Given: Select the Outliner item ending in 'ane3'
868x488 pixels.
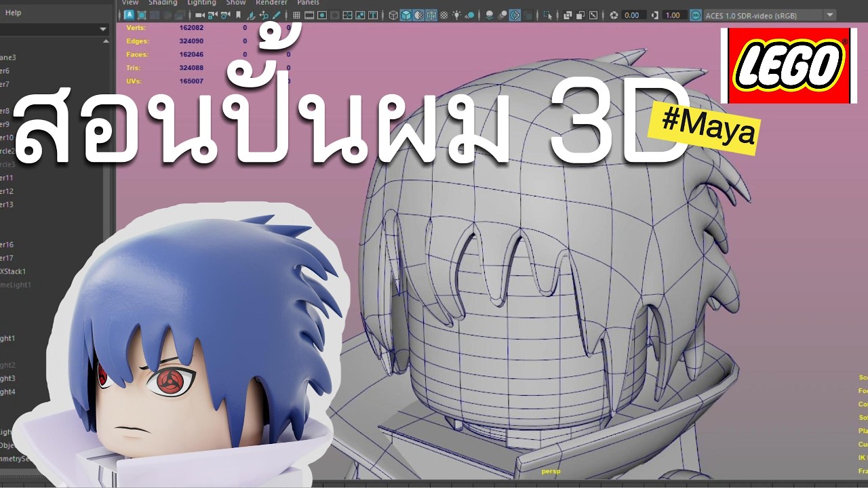Looking at the screenshot, I should click(8, 58).
